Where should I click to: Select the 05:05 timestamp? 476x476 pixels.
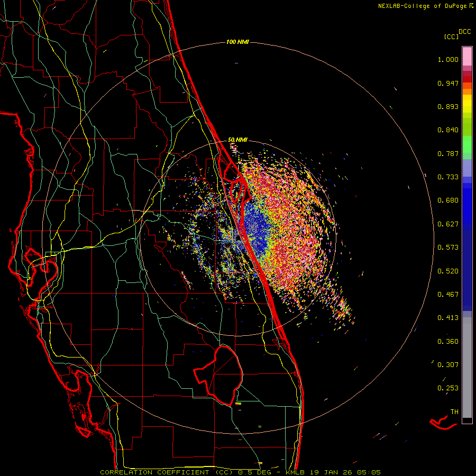coord(370,472)
